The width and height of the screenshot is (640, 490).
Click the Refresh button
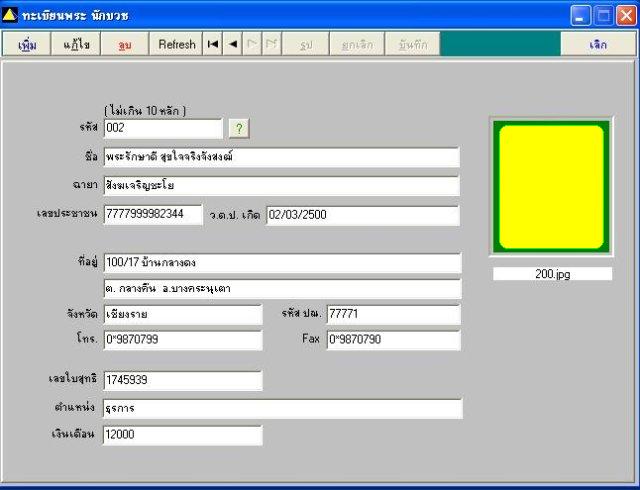pyautogui.click(x=176, y=44)
